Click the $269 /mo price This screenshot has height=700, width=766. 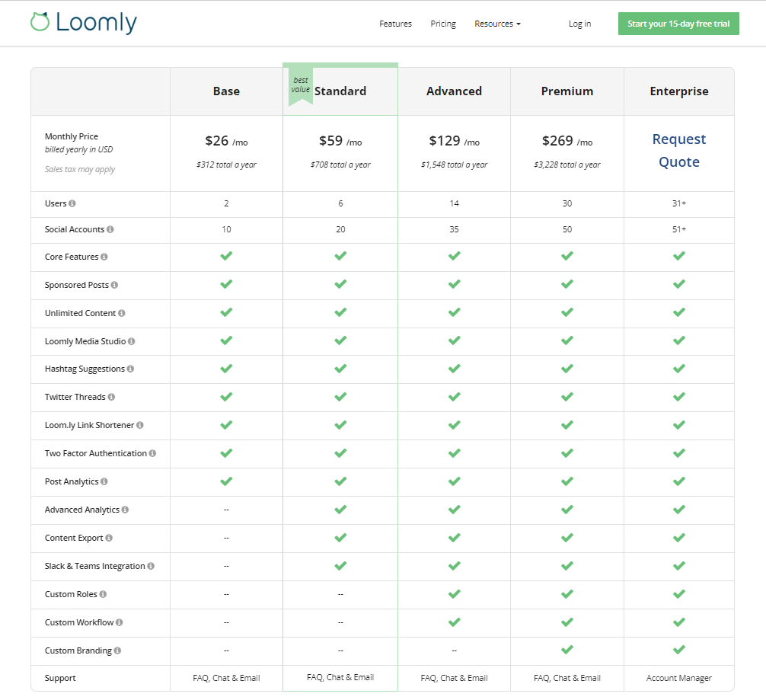pos(567,141)
